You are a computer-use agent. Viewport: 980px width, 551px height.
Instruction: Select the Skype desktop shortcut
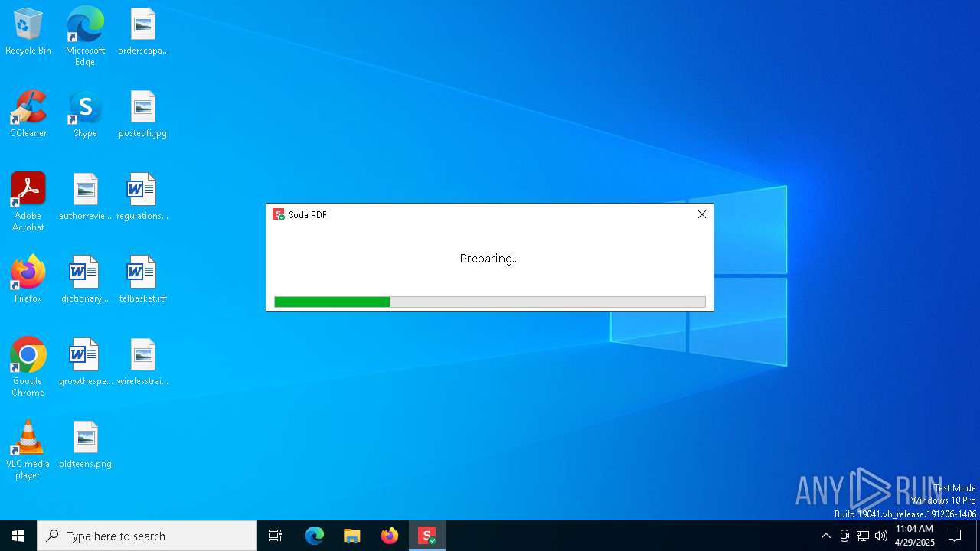tap(85, 115)
